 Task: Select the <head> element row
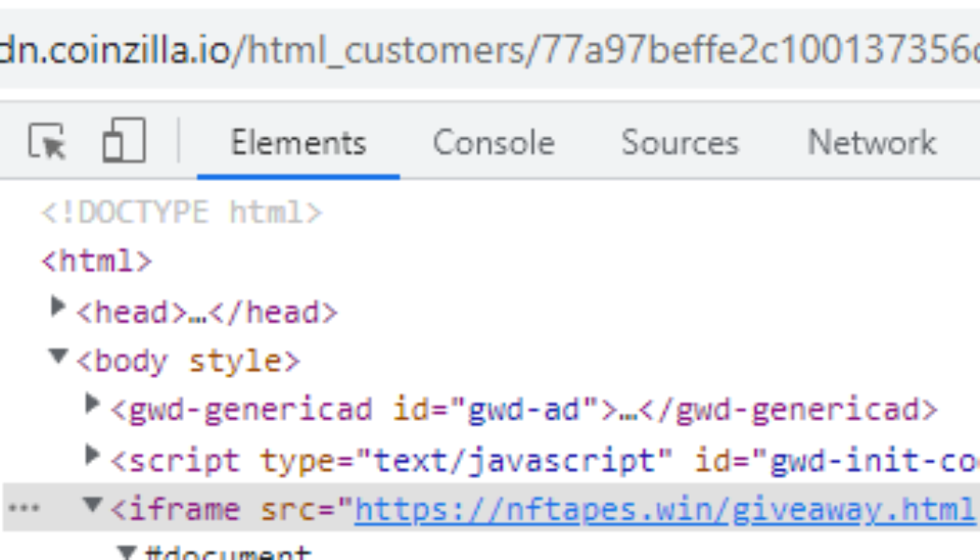(206, 312)
